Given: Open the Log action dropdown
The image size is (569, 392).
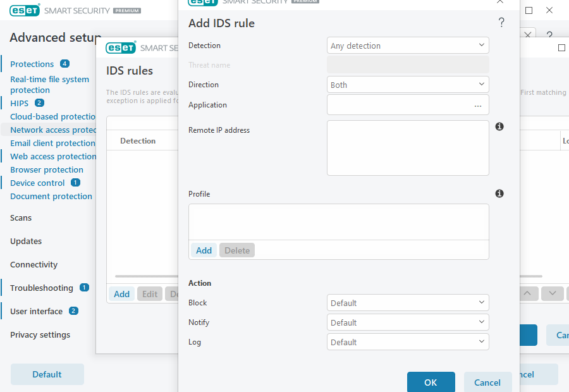Looking at the screenshot, I should pyautogui.click(x=407, y=341).
